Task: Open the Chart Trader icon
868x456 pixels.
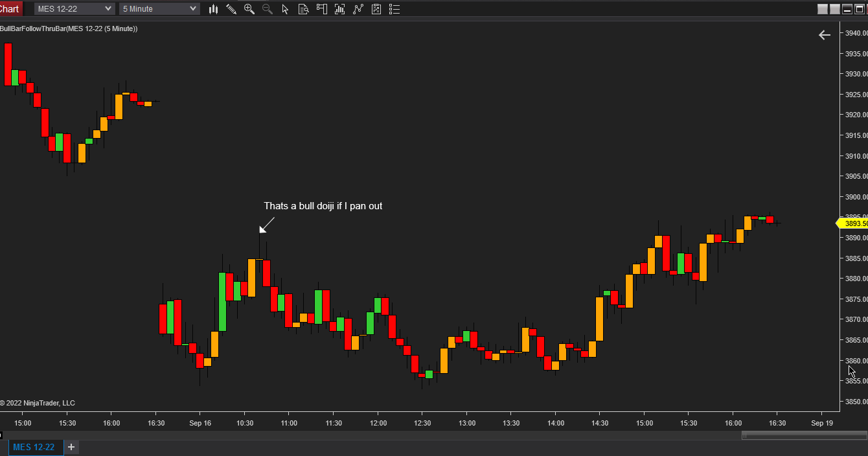Action: point(321,9)
